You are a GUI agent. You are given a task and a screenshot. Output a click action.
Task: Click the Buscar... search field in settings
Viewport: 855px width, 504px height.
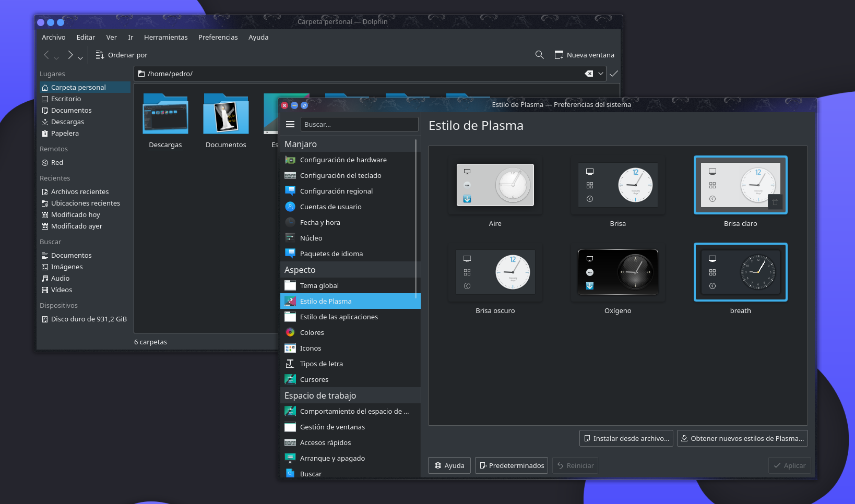click(x=360, y=124)
